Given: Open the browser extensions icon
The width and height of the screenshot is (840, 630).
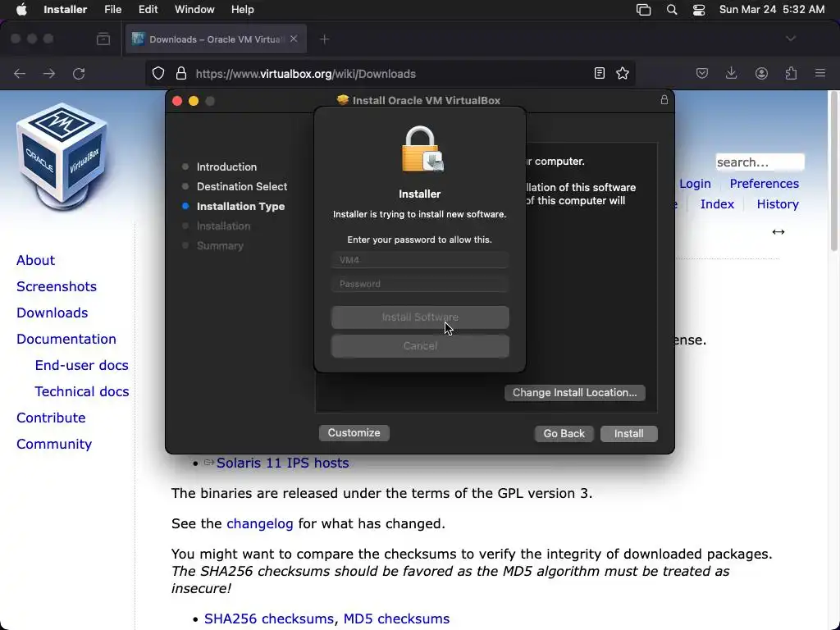Looking at the screenshot, I should point(791,73).
